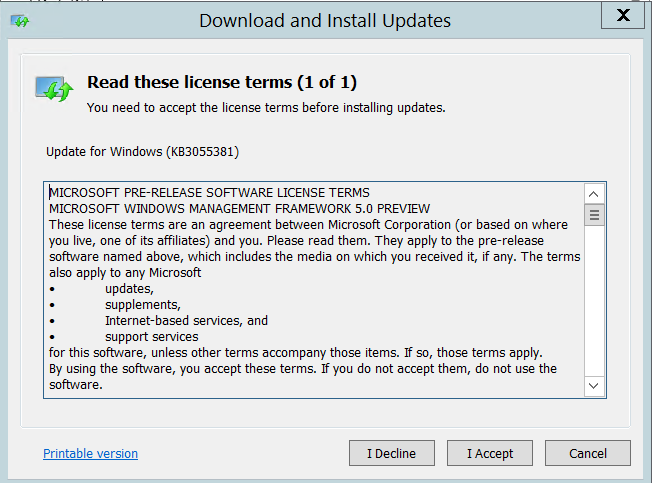Click the 'Internet-based services, and' bullet line
The image size is (652, 483).
coord(186,320)
